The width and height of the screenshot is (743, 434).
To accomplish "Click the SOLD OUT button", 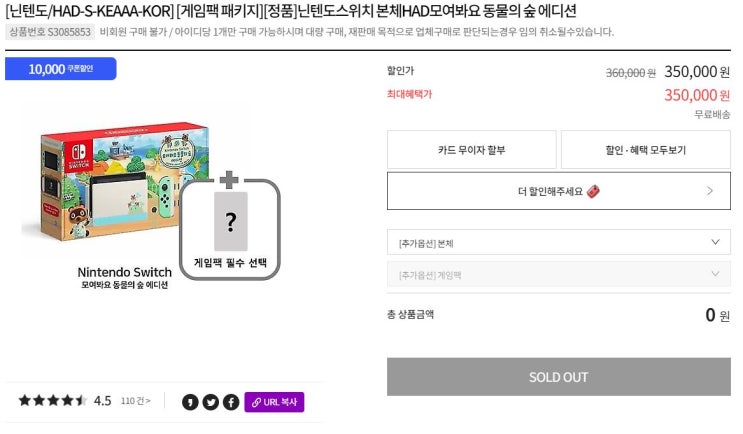I will coord(559,377).
